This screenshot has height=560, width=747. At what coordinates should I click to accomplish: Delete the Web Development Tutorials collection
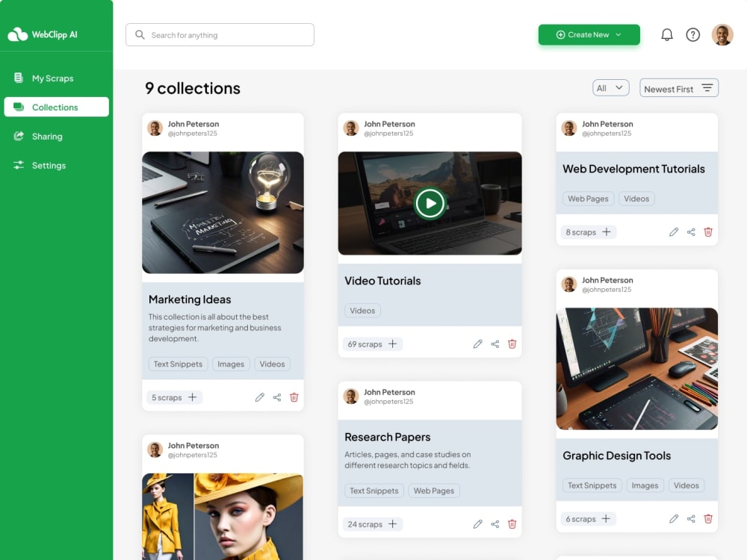pos(708,232)
